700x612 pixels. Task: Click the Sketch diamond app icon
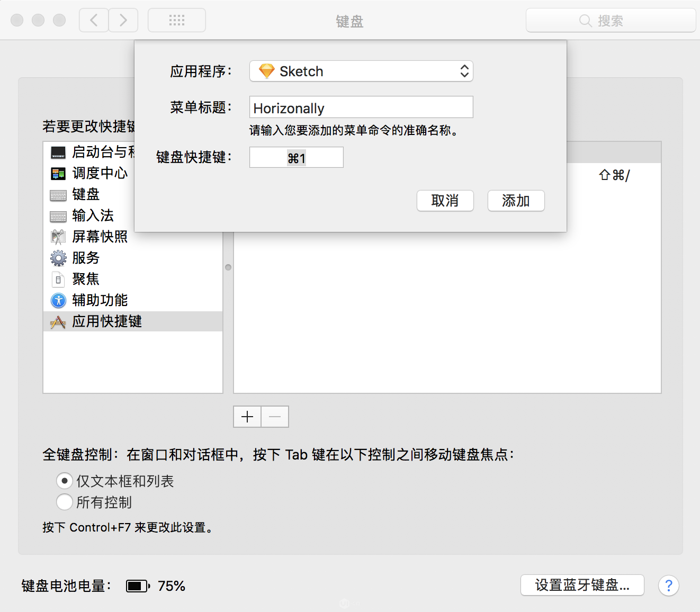[x=266, y=71]
